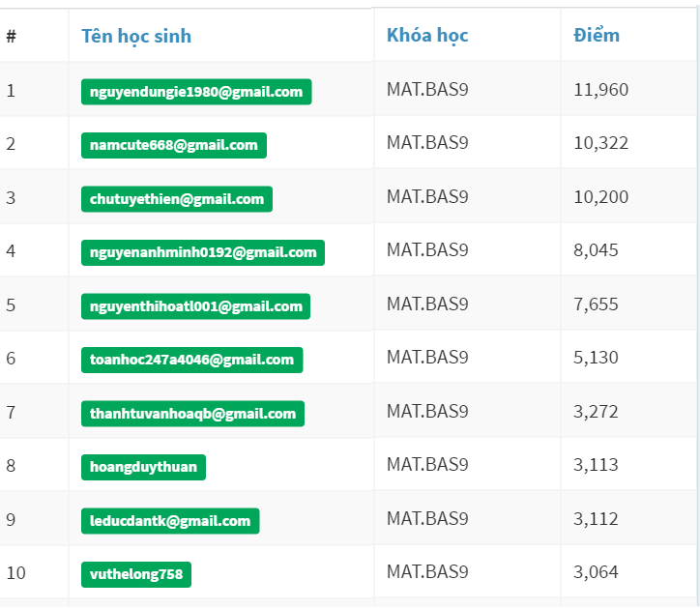The height and width of the screenshot is (609, 700).
Task: Click score 5,130 in row 6
Action: pyautogui.click(x=596, y=358)
